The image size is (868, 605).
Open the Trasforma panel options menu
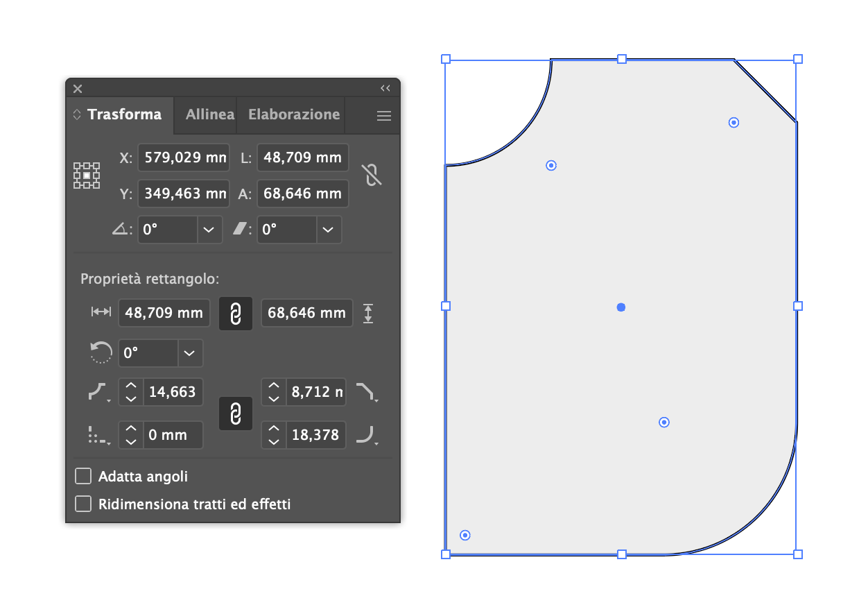(x=384, y=116)
